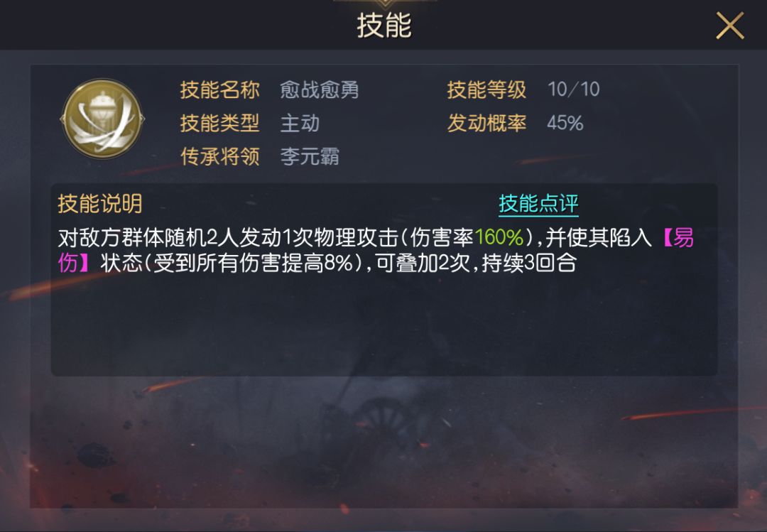Open the 技能点评 link

(538, 204)
